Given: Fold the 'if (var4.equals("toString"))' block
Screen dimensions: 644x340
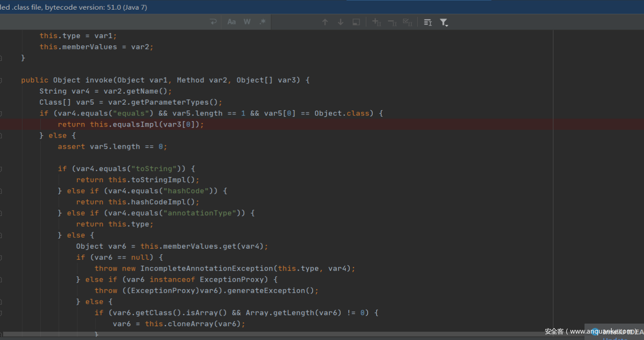Looking at the screenshot, I should [x=1, y=169].
